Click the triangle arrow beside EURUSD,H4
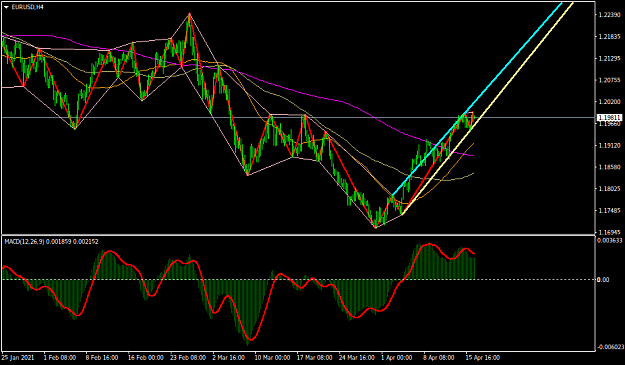The image size is (625, 365). click(6, 7)
